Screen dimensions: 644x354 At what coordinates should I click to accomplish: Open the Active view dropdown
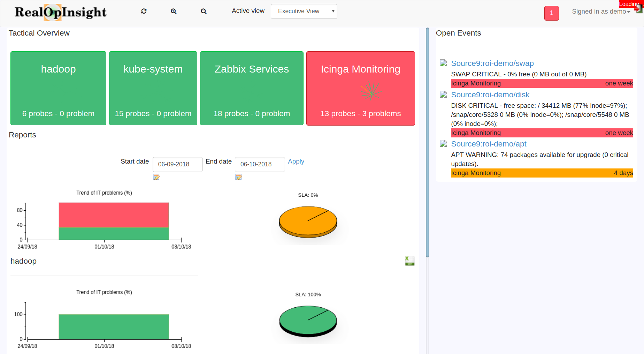(304, 11)
